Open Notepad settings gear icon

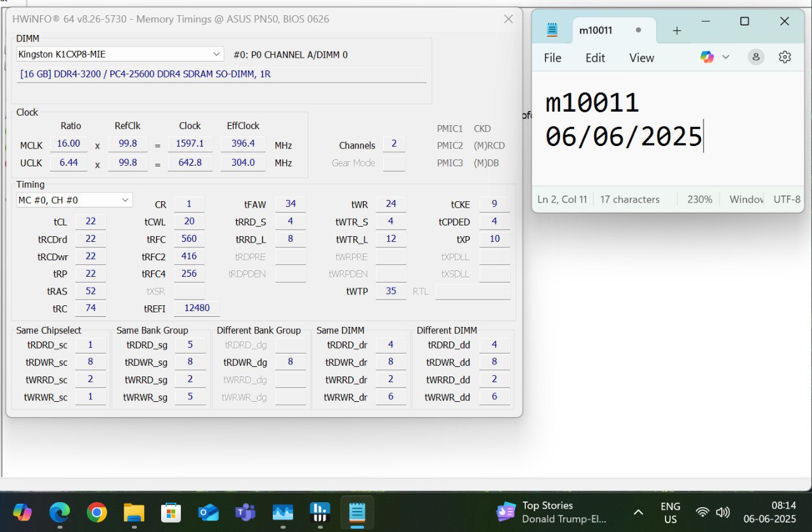[x=785, y=57]
